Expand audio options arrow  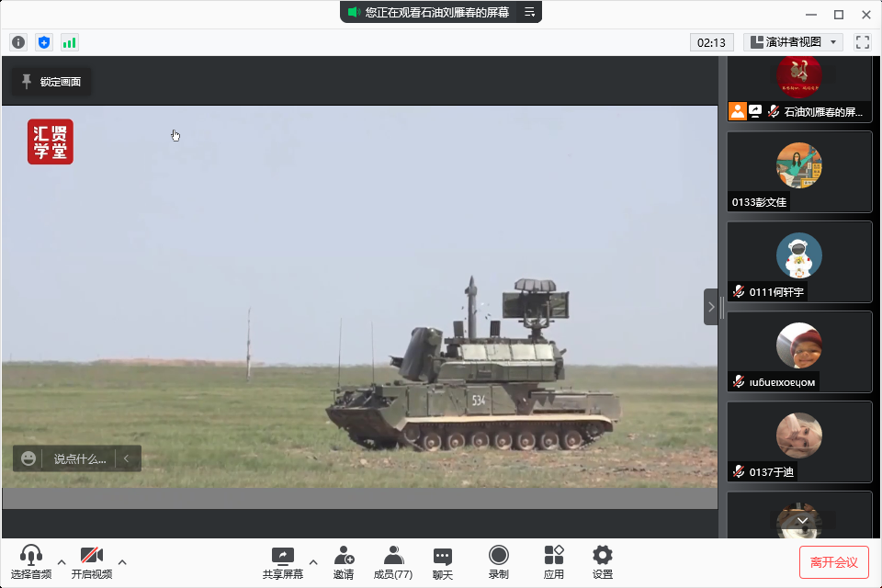pyautogui.click(x=62, y=561)
